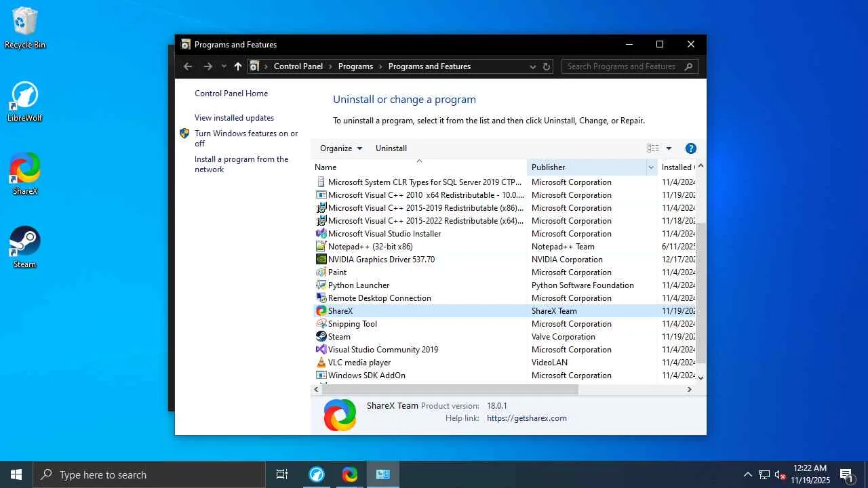Open Turn Windows features on or off
Image resolution: width=868 pixels, height=488 pixels.
246,138
